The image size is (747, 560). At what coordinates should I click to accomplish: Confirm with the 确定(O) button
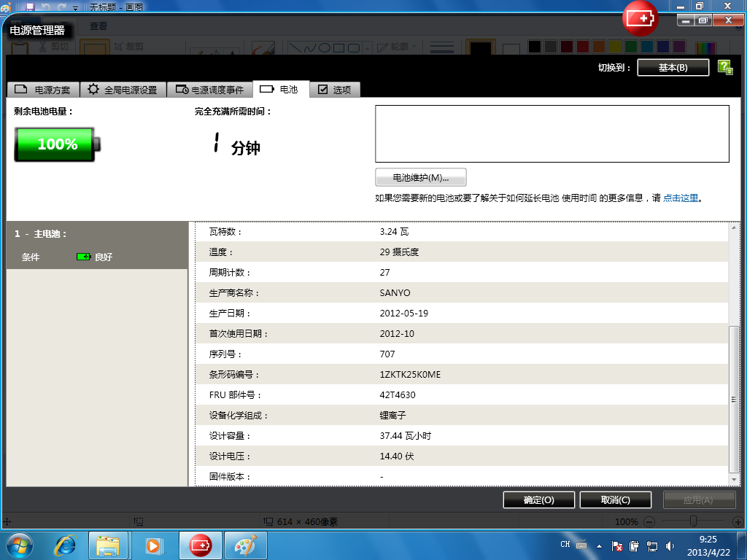tap(539, 500)
